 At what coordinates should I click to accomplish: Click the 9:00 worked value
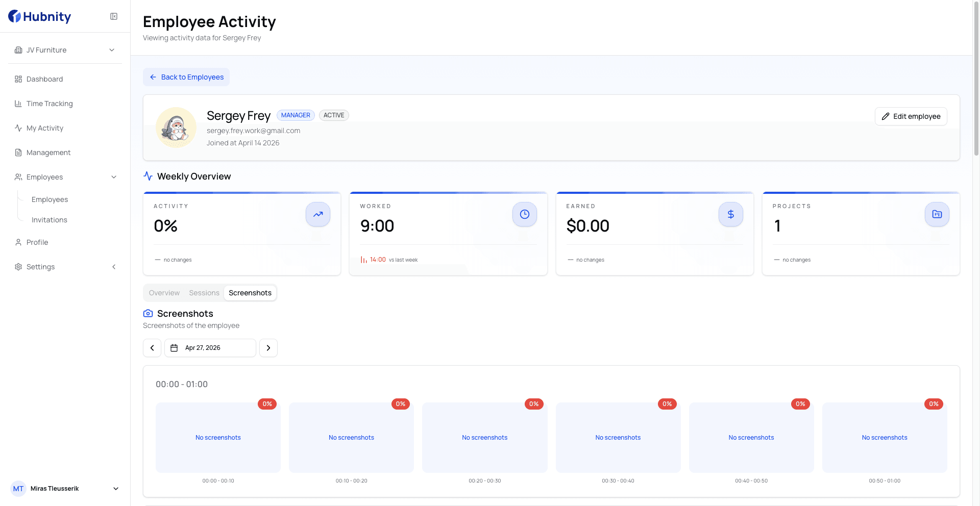[377, 226]
